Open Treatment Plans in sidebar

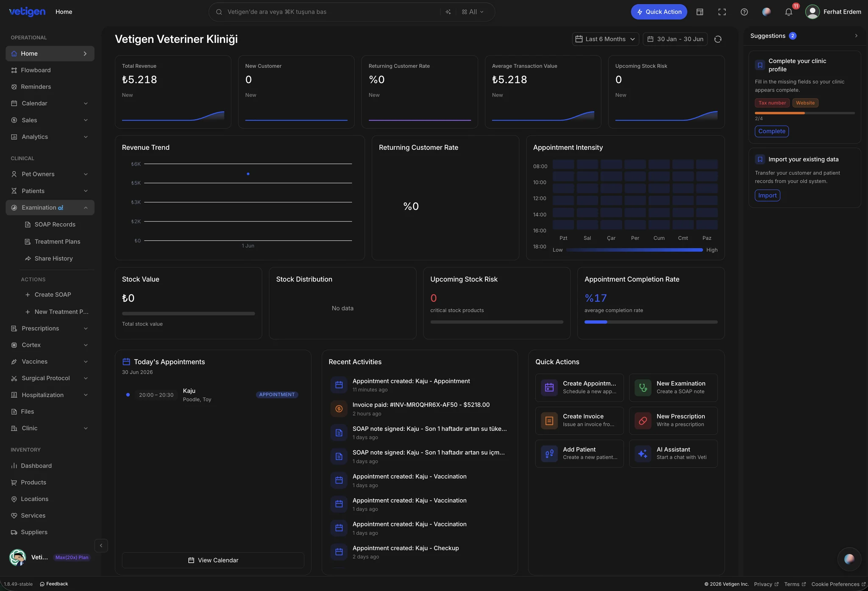[57, 241]
